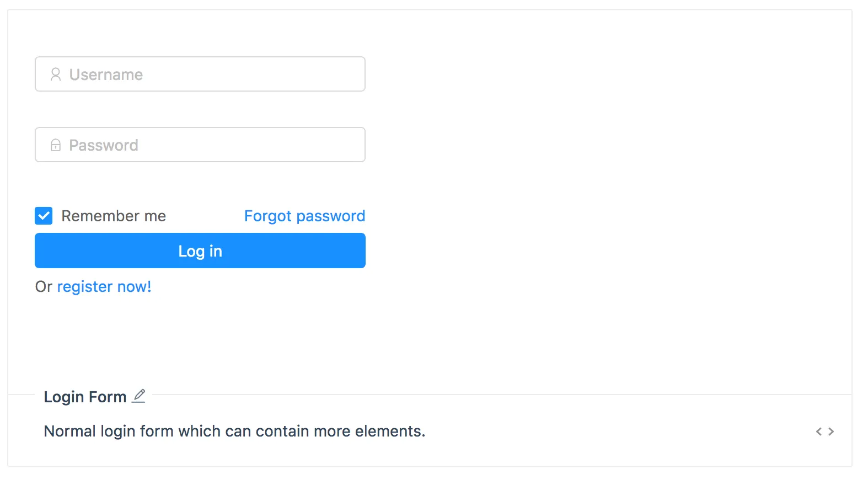The width and height of the screenshot is (868, 479).
Task: Click the Login Form title
Action: coord(85,397)
